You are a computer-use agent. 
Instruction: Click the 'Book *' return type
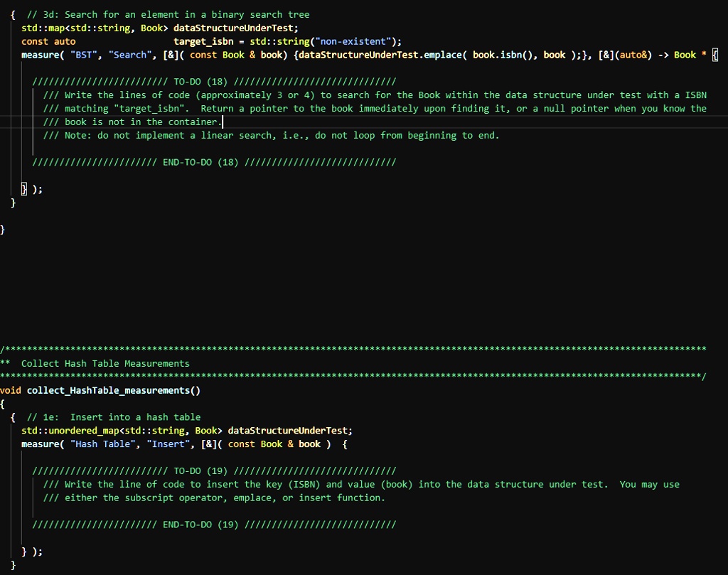pos(690,55)
